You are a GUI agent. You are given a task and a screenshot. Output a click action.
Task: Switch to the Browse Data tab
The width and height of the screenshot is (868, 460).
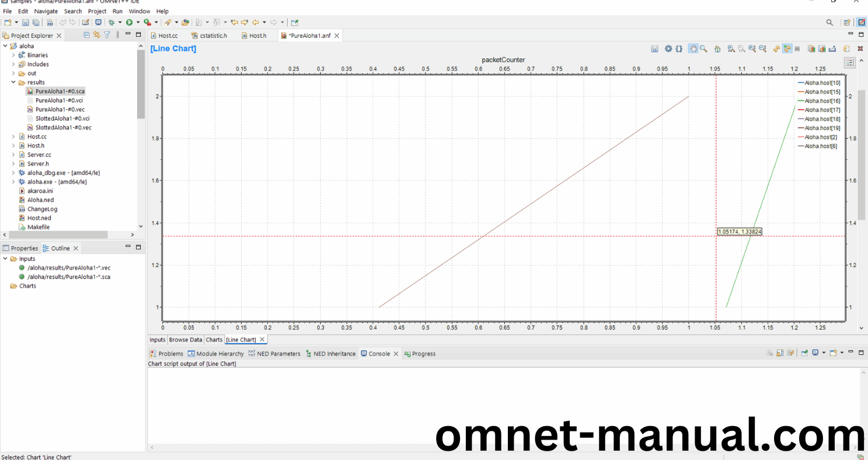(x=185, y=339)
